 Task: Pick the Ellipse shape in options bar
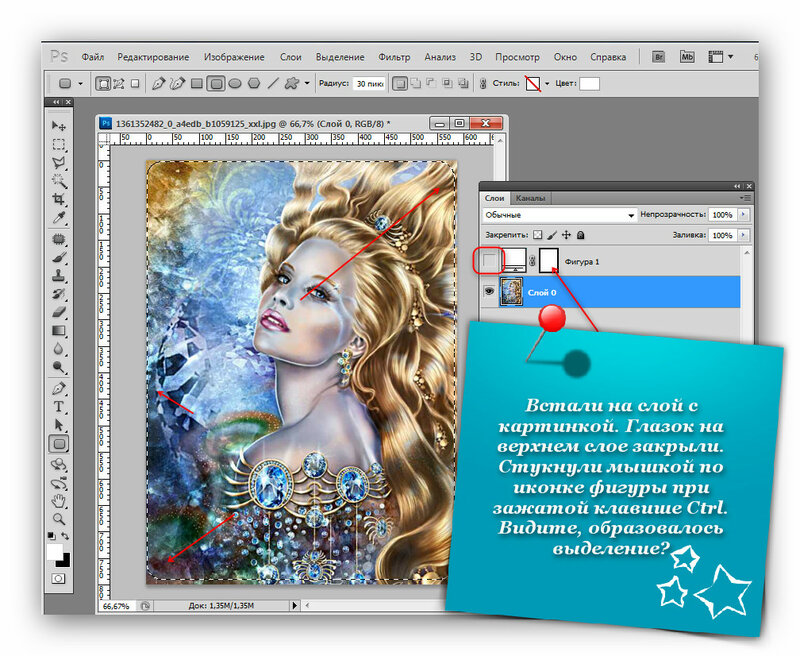tap(235, 83)
